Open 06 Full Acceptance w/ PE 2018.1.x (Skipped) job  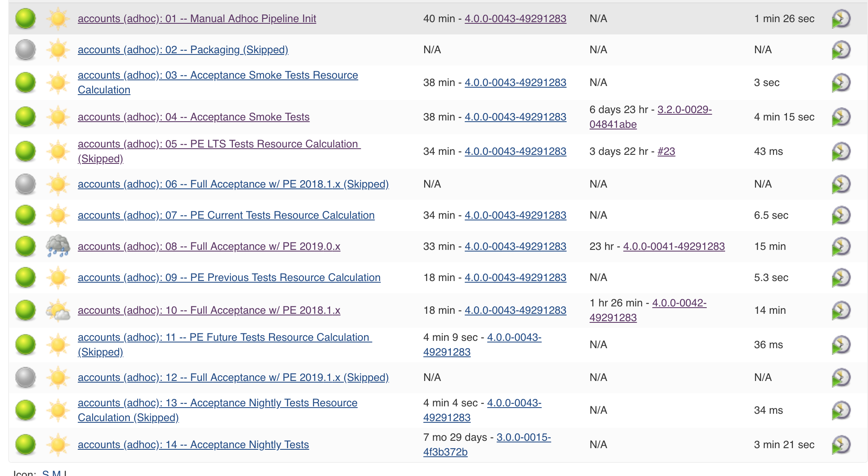(233, 184)
